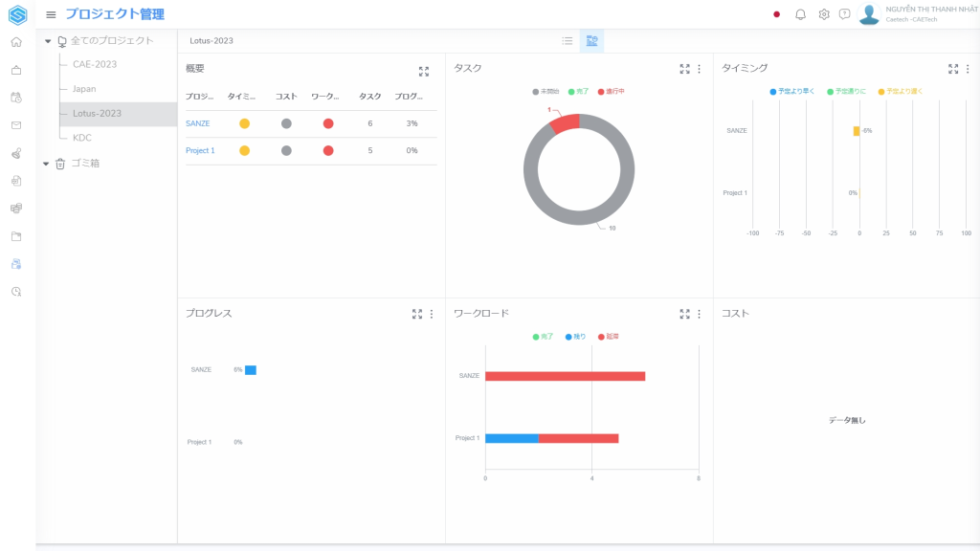The width and height of the screenshot is (980, 551).
Task: Click the notifications bell icon
Action: coord(800,14)
